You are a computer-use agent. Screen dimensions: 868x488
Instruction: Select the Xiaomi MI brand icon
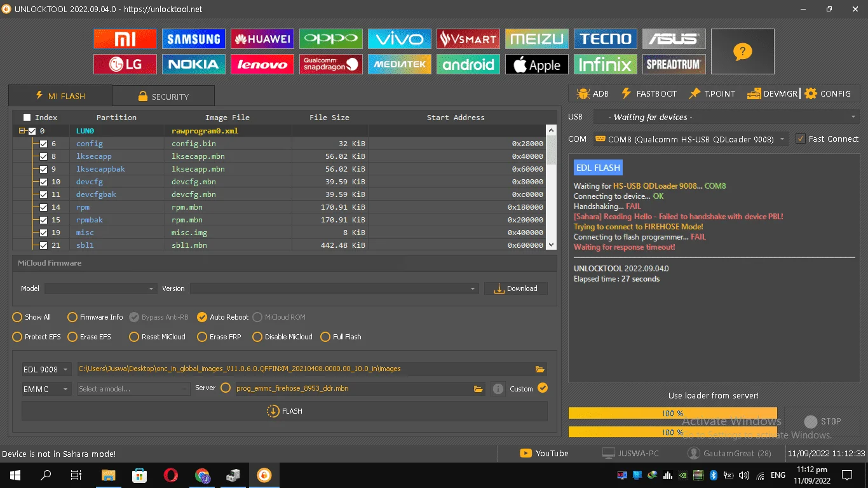pyautogui.click(x=125, y=39)
